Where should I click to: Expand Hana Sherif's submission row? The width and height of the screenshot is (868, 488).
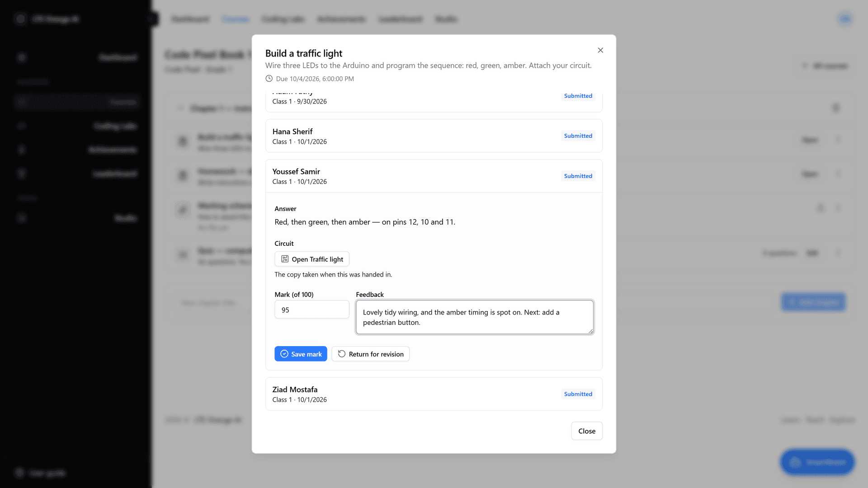click(x=434, y=136)
